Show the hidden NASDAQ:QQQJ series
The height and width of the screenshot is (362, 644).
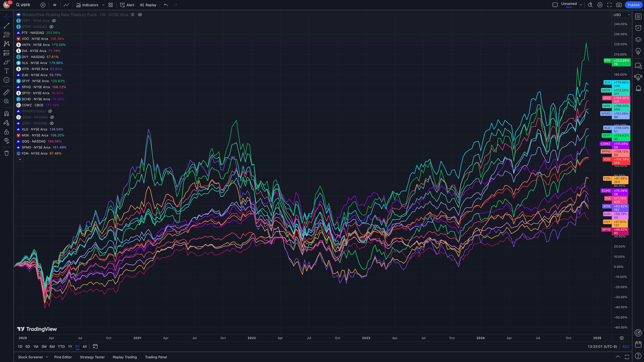tap(50, 111)
